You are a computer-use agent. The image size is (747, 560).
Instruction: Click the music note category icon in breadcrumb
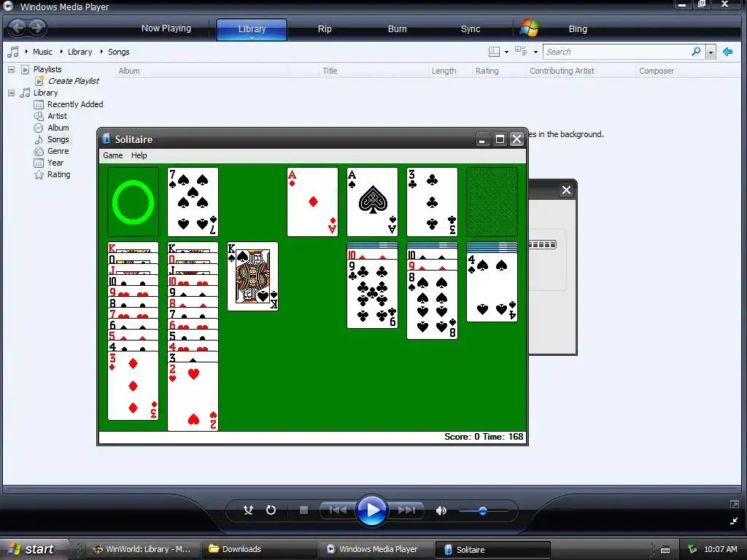click(13, 52)
